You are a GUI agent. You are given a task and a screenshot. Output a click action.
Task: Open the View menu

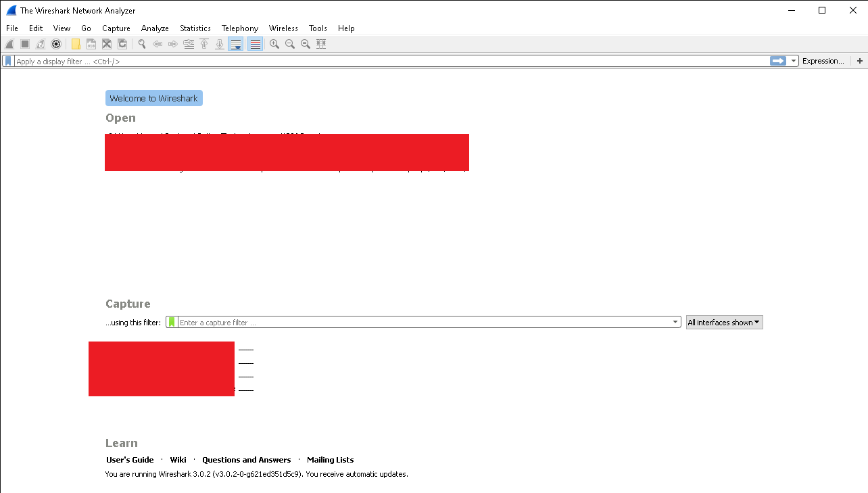[x=62, y=28]
